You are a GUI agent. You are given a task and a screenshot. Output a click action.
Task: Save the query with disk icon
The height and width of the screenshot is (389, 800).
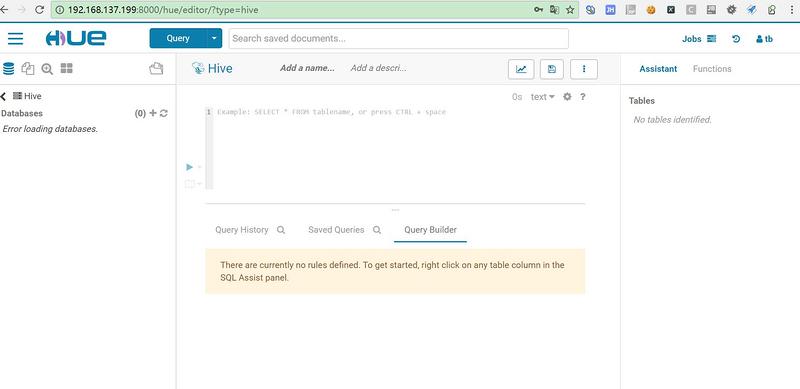click(552, 69)
